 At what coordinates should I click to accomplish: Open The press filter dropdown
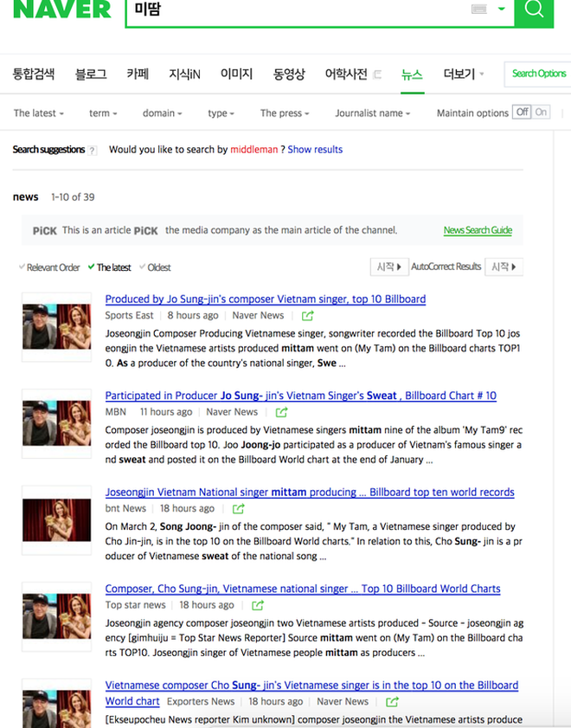pos(285,113)
